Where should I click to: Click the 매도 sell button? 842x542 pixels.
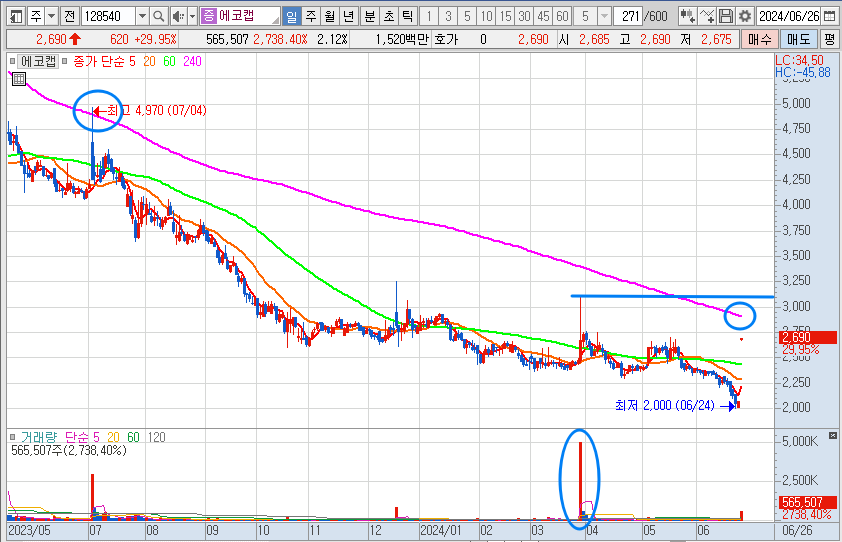[x=799, y=39]
